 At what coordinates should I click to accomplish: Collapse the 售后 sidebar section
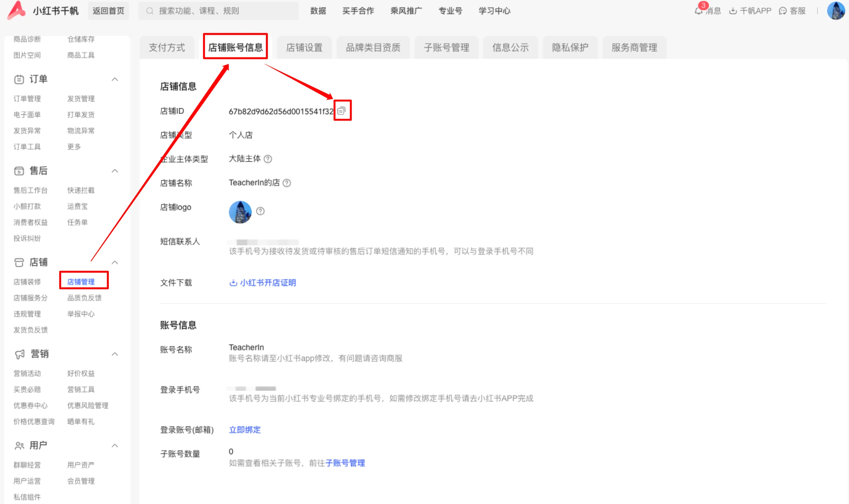115,171
